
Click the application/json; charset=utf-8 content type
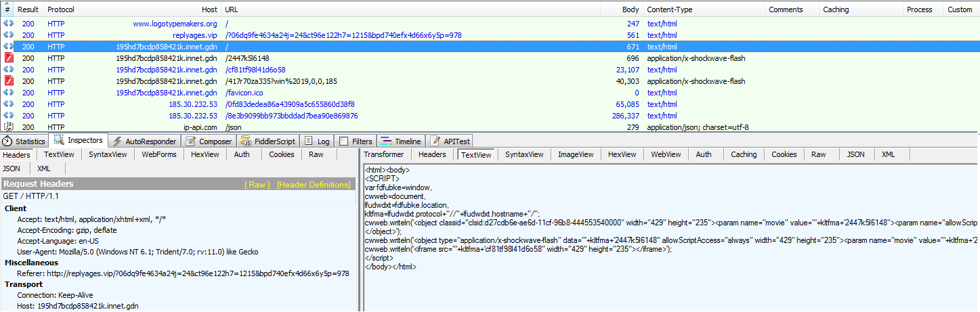click(698, 127)
